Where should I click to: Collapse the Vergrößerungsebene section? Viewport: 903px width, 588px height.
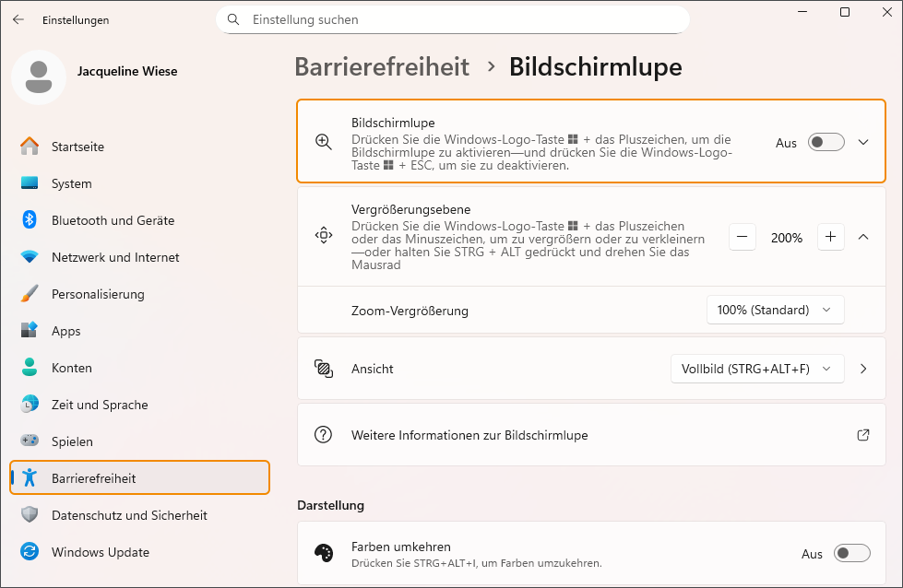[863, 237]
